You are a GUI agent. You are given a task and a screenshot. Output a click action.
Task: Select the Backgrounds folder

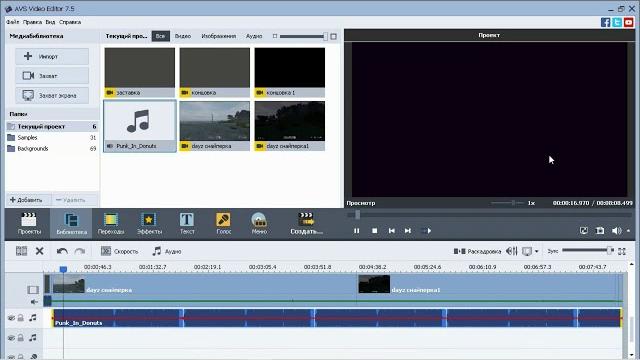[52, 149]
